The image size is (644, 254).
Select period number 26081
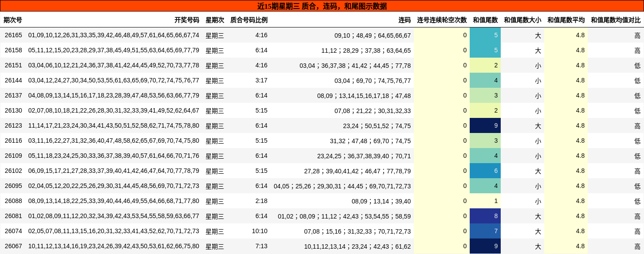point(13,216)
